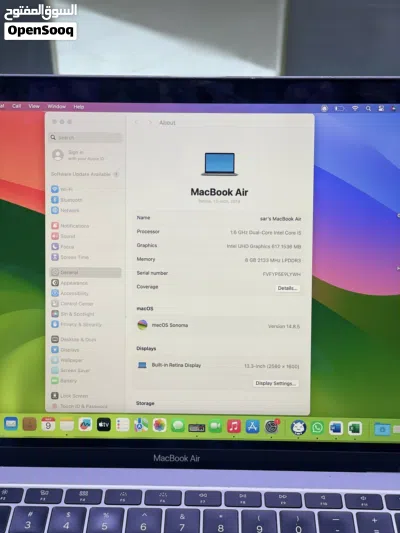Screen dimensions: 400x533
Task: Select Focus in the sidebar
Action: click(x=63, y=247)
